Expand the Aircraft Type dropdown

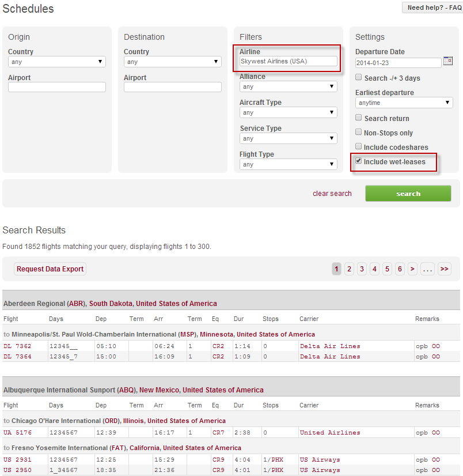pyautogui.click(x=288, y=112)
